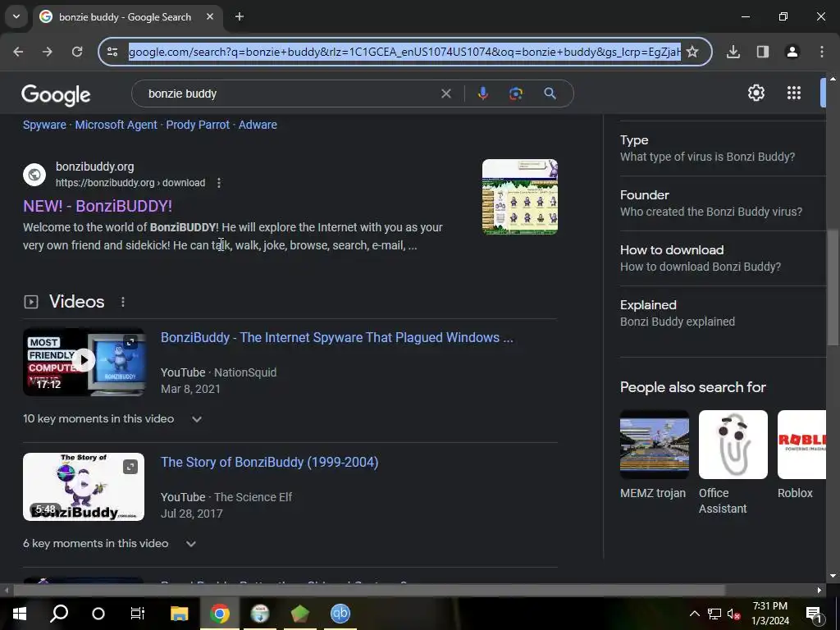The image size is (840, 630).
Task: Open Task View on taskbar
Action: 138,614
